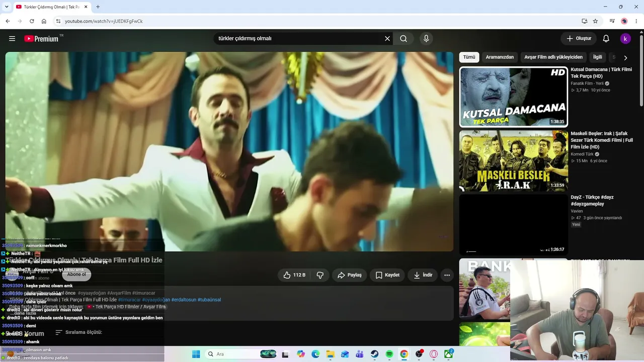The height and width of the screenshot is (362, 644).
Task: Open the #tubaünsal hashtag link
Action: click(209, 300)
